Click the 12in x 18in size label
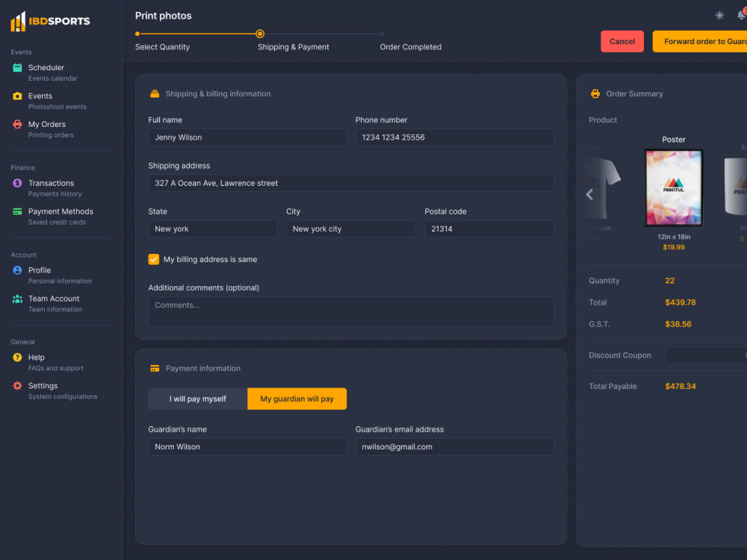Screen dimensions: 747x560 (x=674, y=237)
